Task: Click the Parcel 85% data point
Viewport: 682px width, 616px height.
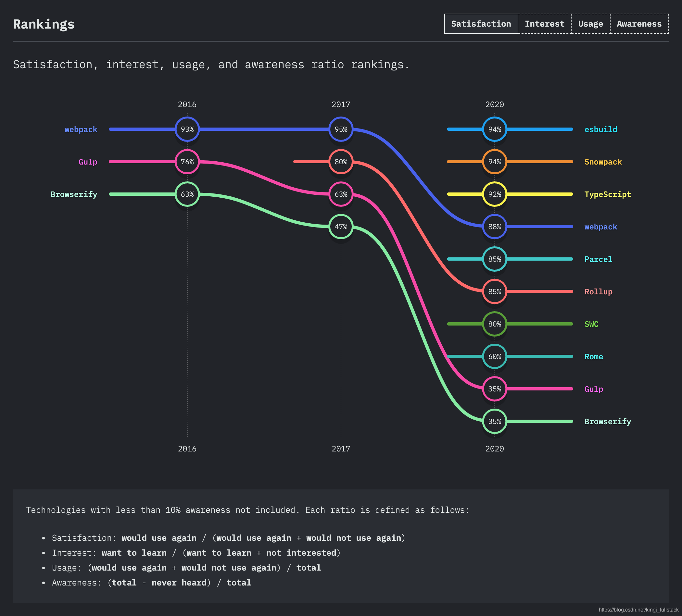Action: point(494,259)
